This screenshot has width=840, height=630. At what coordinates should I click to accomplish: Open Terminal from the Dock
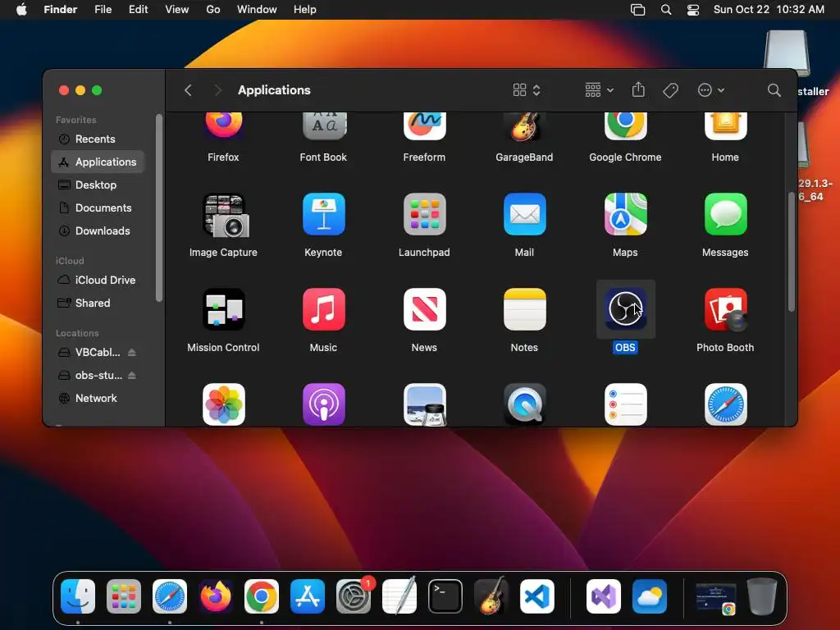click(x=445, y=596)
